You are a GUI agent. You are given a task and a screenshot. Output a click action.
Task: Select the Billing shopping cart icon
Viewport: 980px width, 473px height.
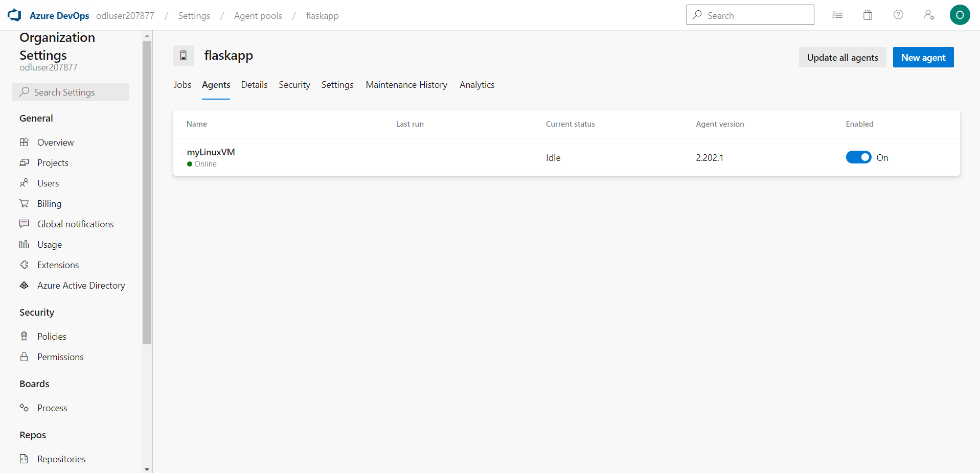(25, 203)
